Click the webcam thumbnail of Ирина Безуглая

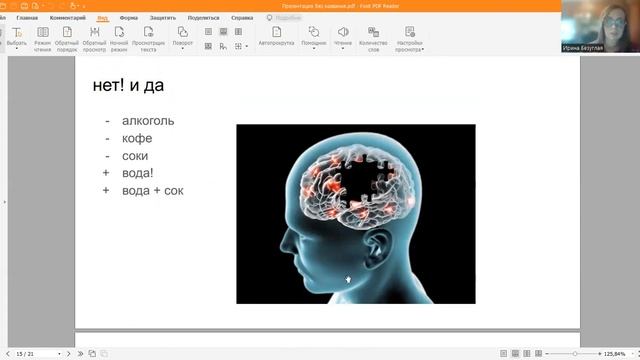coord(600,26)
